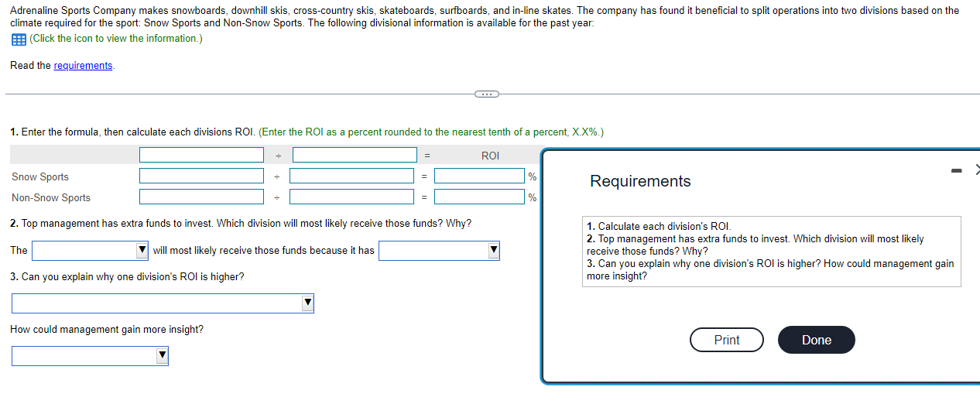This screenshot has width=980, height=411.
Task: Click the Print button in Requirements
Action: tap(727, 340)
